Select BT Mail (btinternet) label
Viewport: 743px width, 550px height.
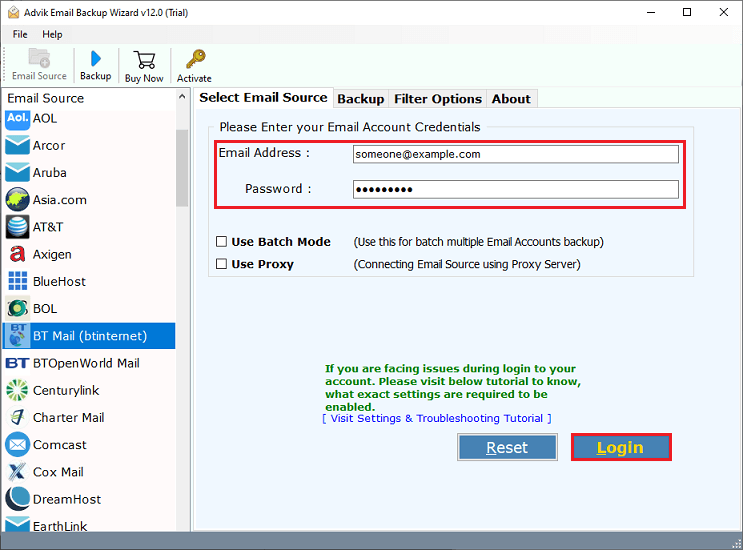pyautogui.click(x=90, y=336)
